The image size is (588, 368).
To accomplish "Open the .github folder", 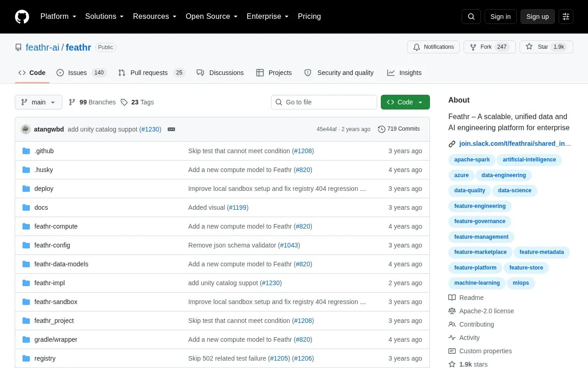I will [44, 151].
